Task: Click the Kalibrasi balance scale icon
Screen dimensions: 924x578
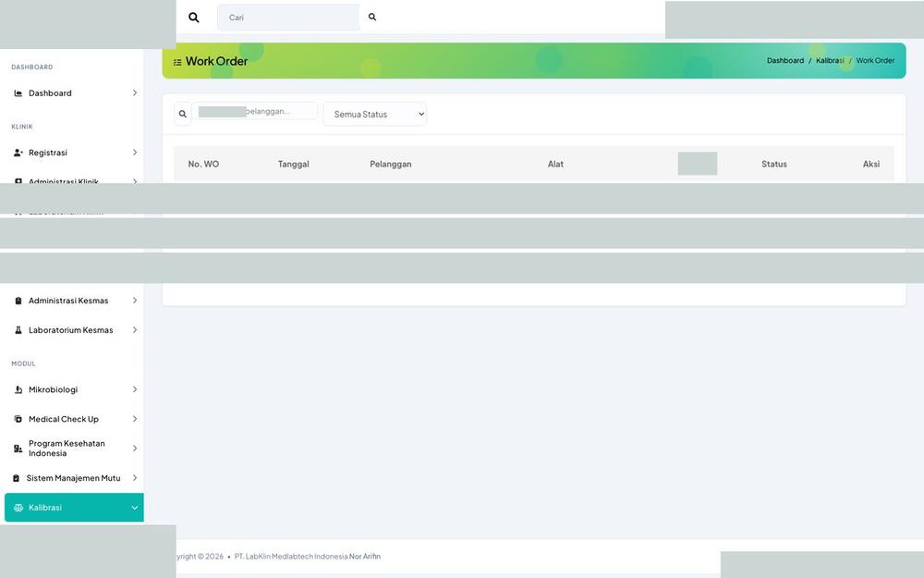Action: (18, 508)
